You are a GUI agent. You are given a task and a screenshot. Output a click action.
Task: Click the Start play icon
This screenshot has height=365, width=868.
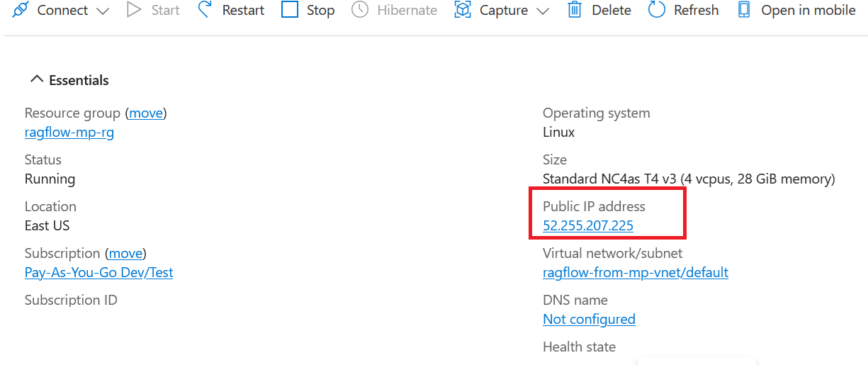click(134, 10)
